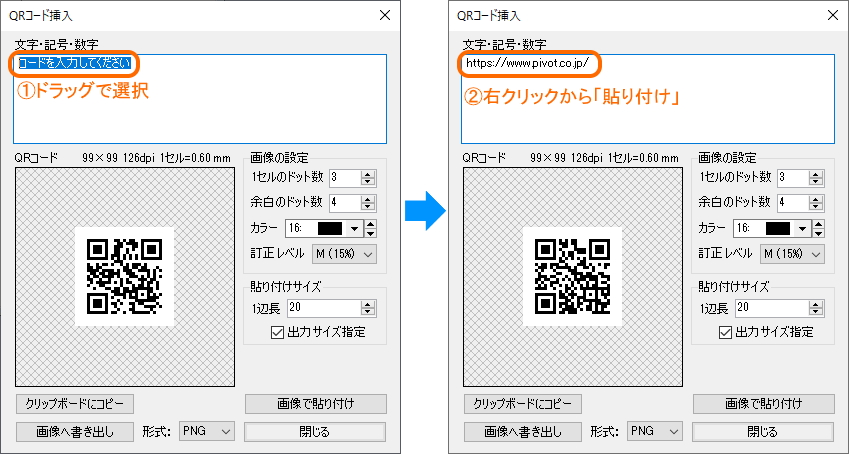Toggle 出力サイズ指定 checkbox in left dialog
Screen dimensions: 850x454
[277, 332]
